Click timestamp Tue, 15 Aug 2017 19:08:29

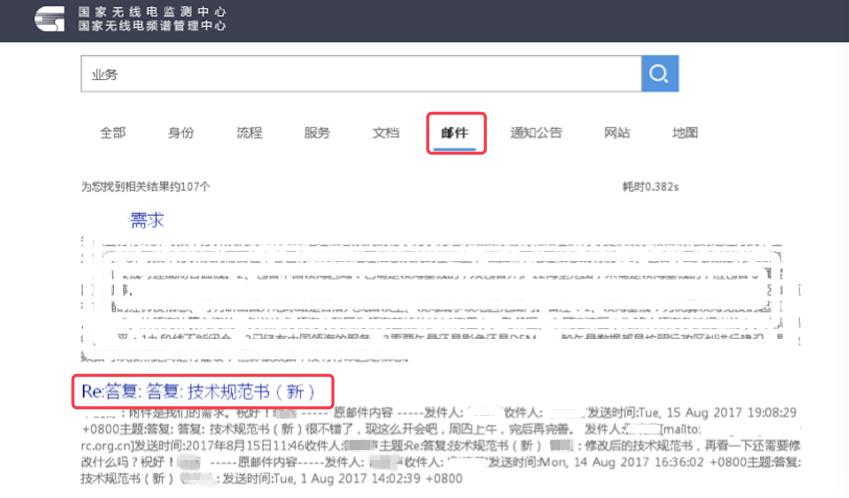717,412
